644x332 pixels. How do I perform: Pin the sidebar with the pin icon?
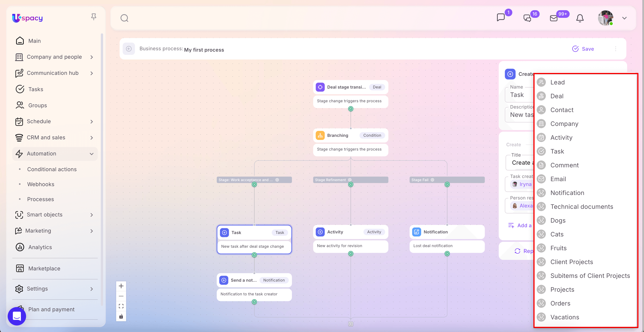94,17
